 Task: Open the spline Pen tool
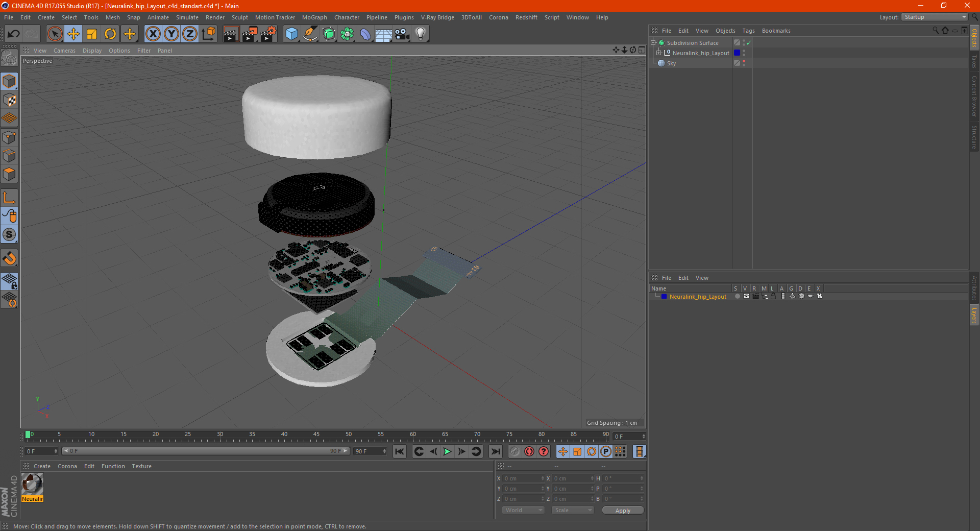pos(310,34)
